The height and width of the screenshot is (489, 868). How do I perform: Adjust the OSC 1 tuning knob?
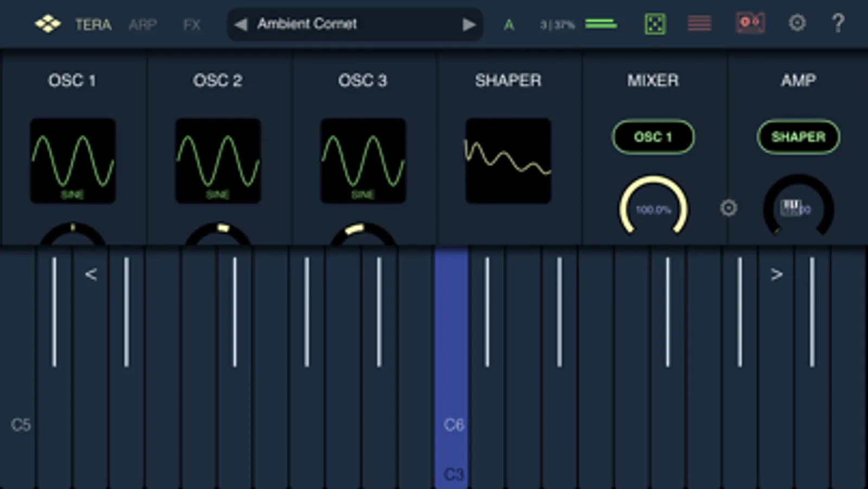[73, 234]
